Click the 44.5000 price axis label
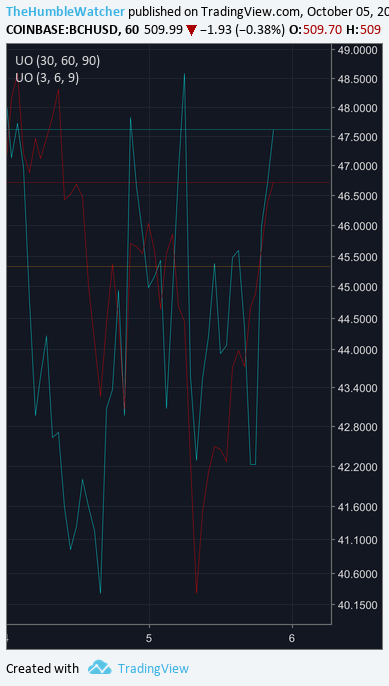389x686 pixels. [x=357, y=319]
